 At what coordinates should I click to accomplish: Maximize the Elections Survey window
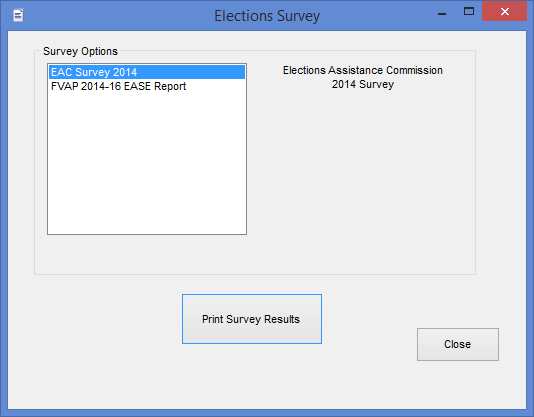tap(469, 11)
